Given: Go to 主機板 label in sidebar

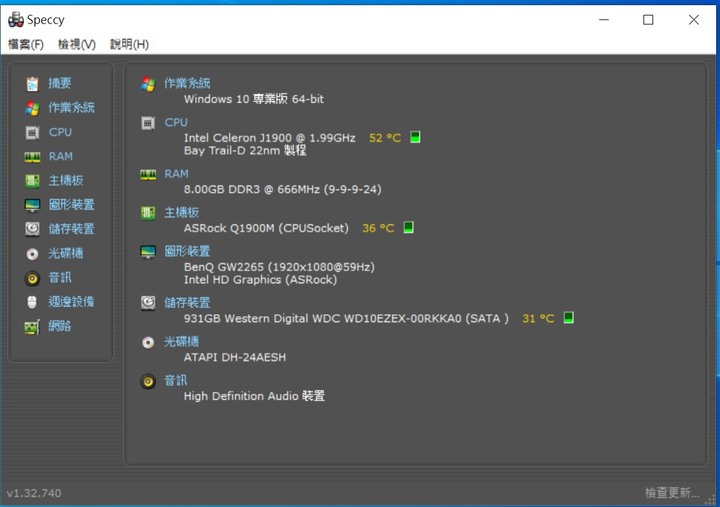Looking at the screenshot, I should [66, 180].
